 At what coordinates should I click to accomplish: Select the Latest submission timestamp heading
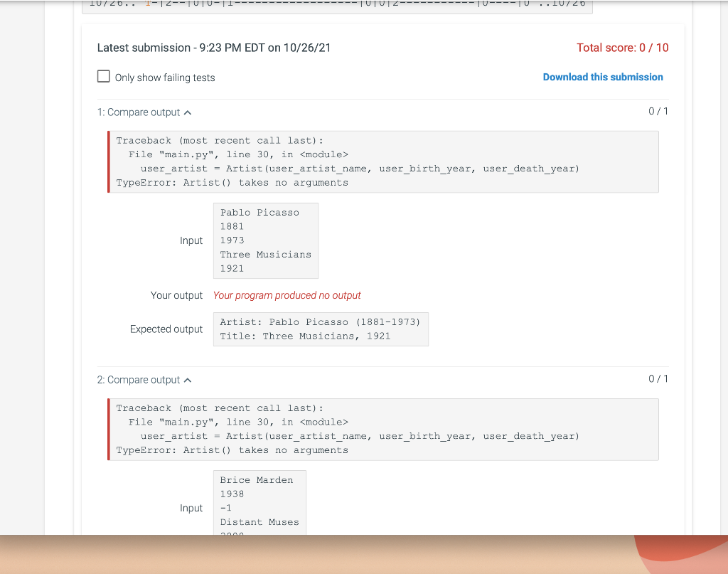click(213, 48)
